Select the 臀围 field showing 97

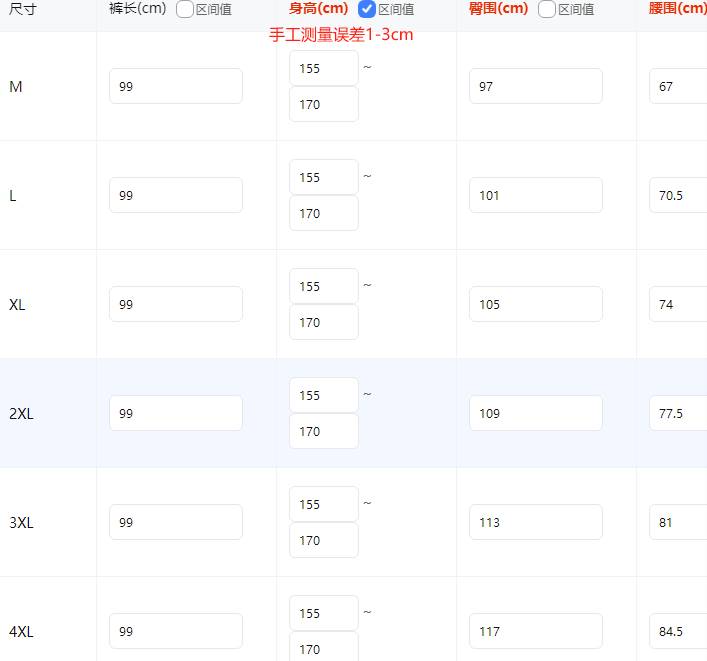[x=535, y=86]
